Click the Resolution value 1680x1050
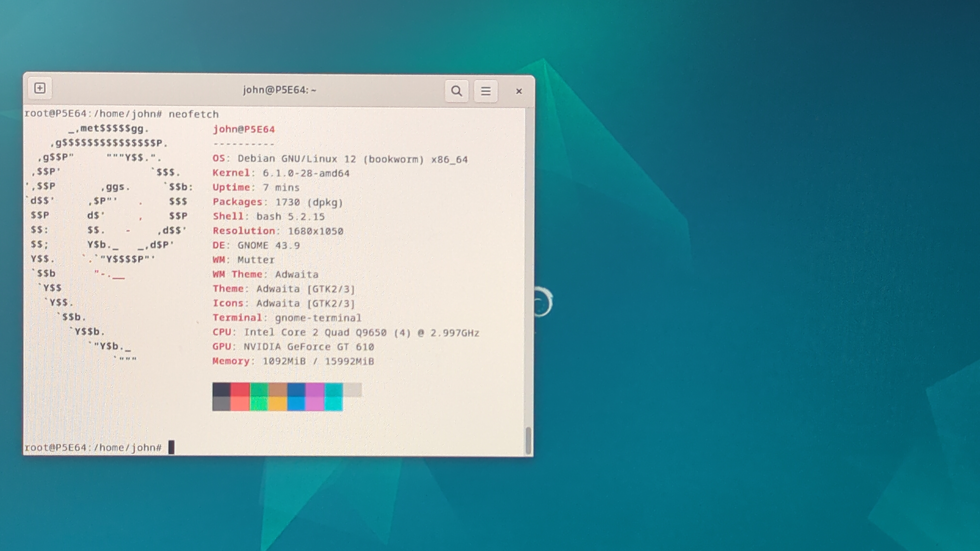 pos(316,231)
